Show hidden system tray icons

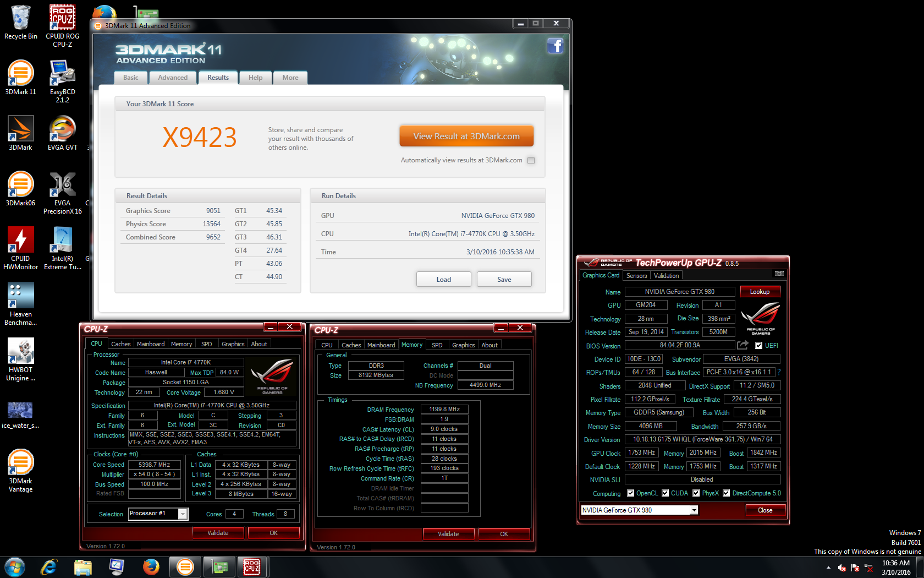828,568
